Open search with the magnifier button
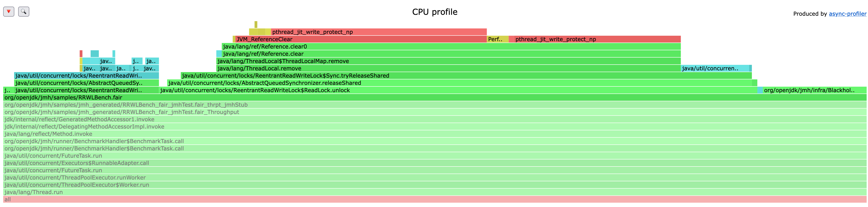This screenshot has width=868, height=207. tap(24, 11)
